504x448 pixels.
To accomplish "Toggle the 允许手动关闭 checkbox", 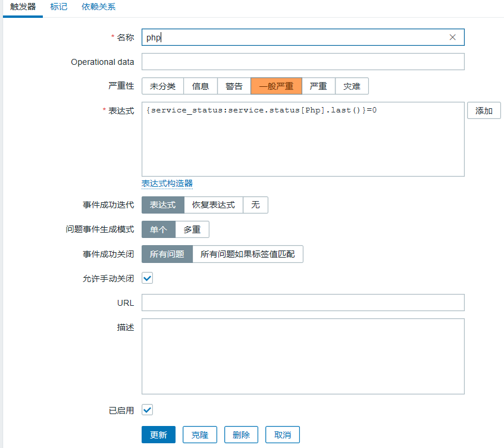I will coord(147,278).
